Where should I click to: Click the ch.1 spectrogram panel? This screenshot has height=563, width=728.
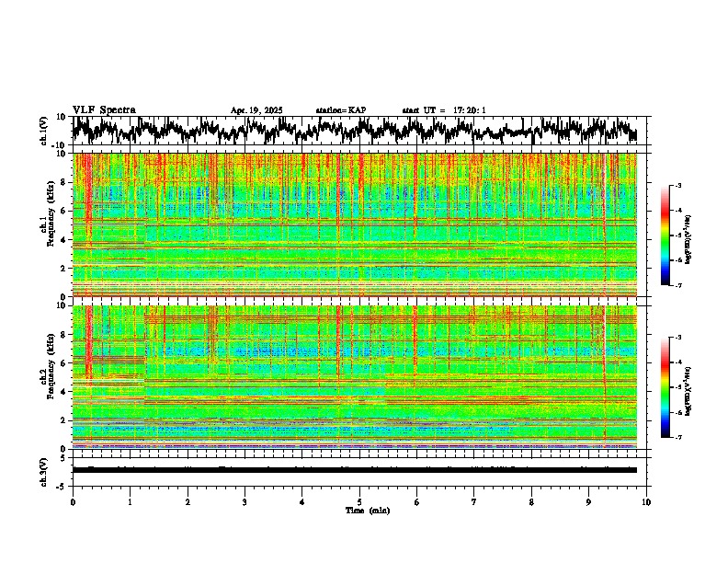pos(354,224)
